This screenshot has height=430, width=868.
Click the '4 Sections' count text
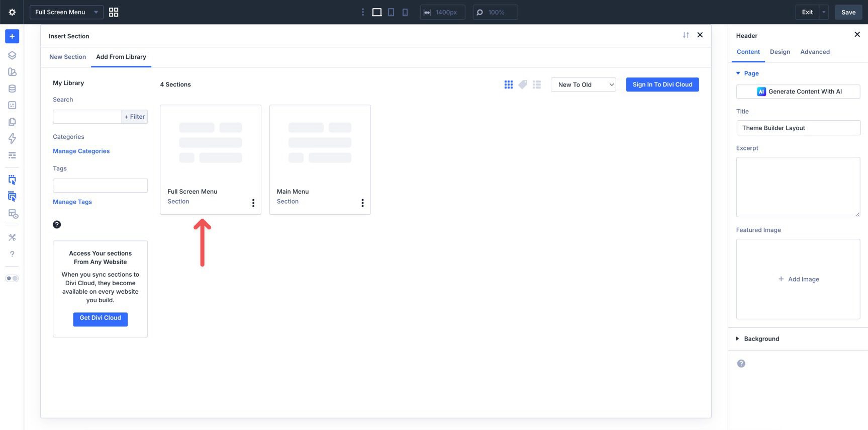coord(175,84)
